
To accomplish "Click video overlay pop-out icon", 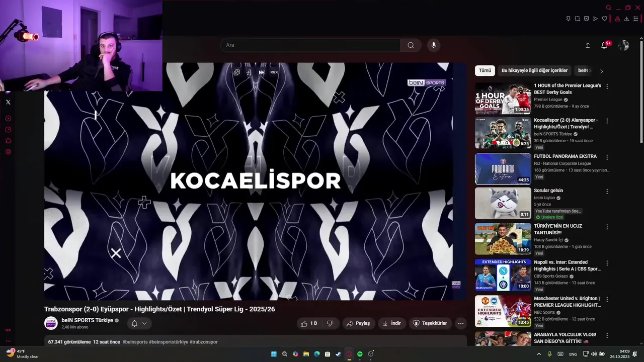I will [x=236, y=72].
